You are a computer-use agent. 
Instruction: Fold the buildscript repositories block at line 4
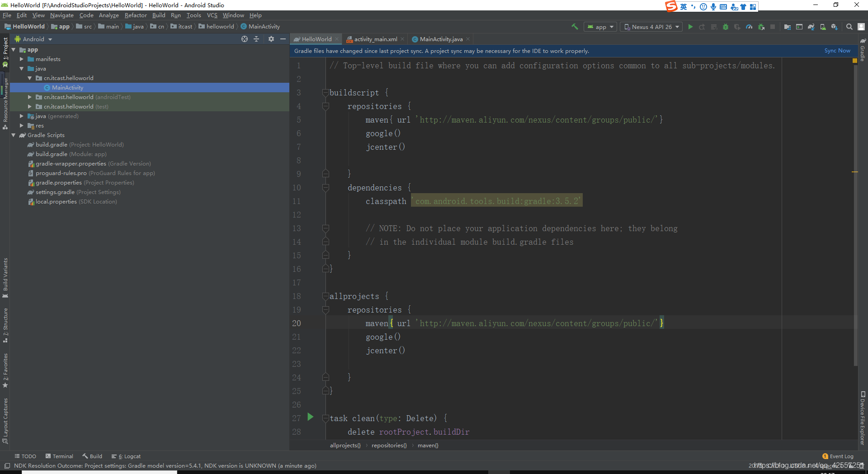[x=325, y=106]
